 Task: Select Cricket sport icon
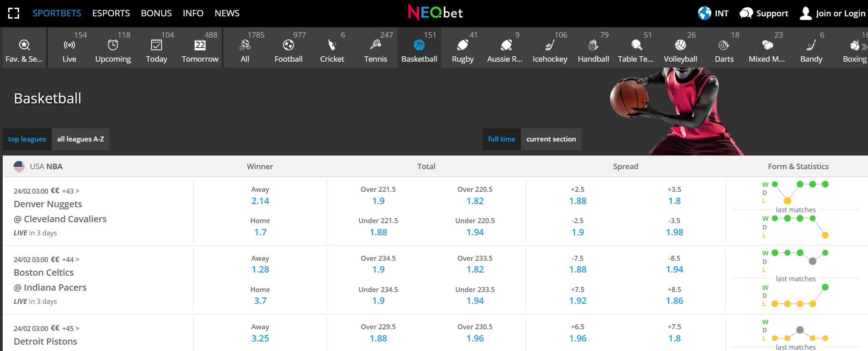[332, 45]
